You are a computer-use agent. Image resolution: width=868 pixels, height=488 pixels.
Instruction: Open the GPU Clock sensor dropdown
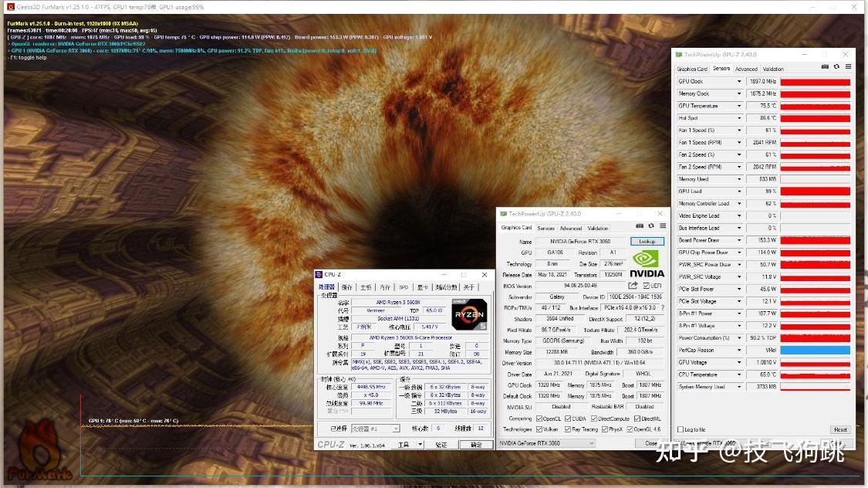pyautogui.click(x=738, y=81)
